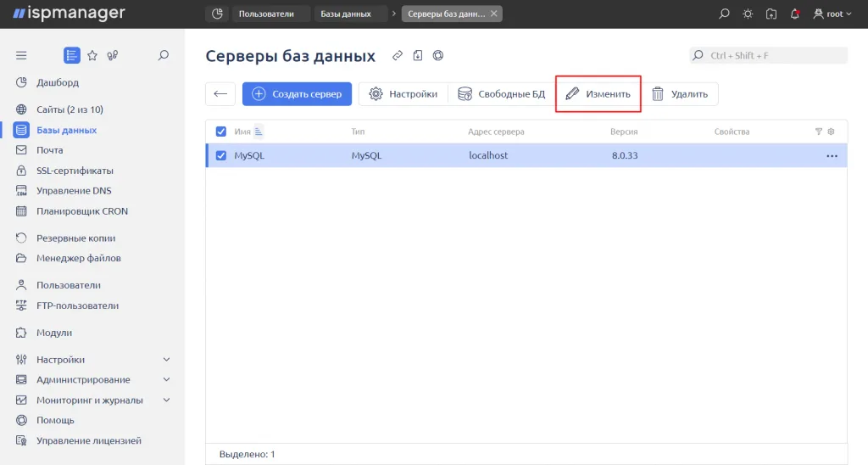Open Управление DNS in sidebar

pos(74,191)
